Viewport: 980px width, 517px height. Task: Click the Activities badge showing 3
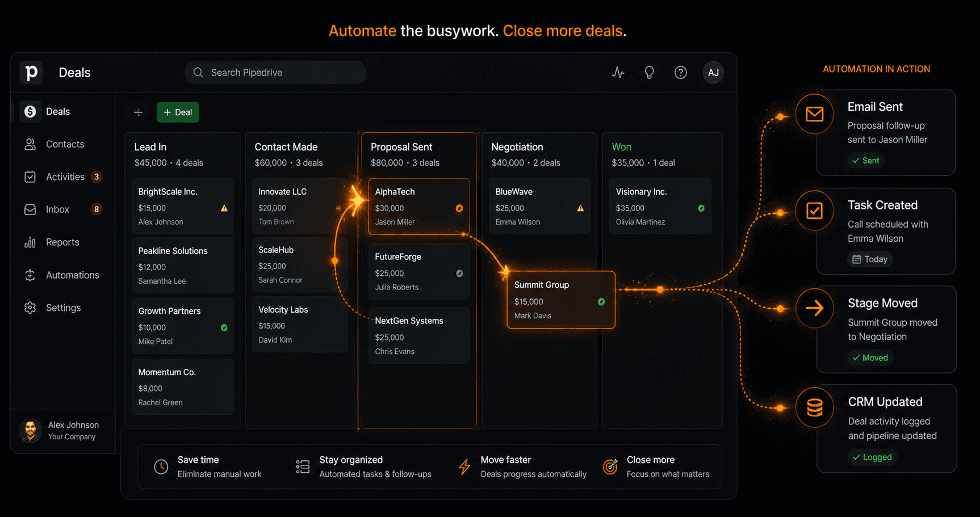97,177
